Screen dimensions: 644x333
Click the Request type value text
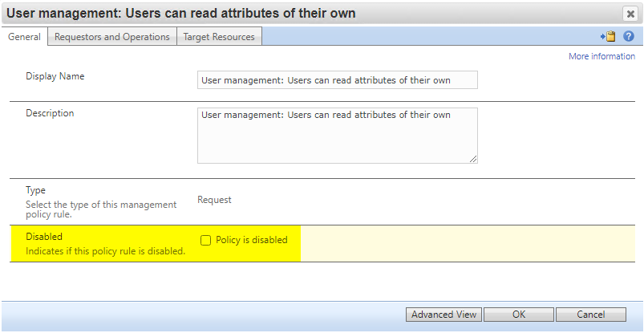(x=214, y=200)
